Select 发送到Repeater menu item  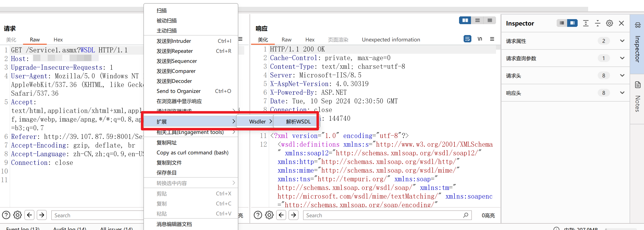[191, 51]
